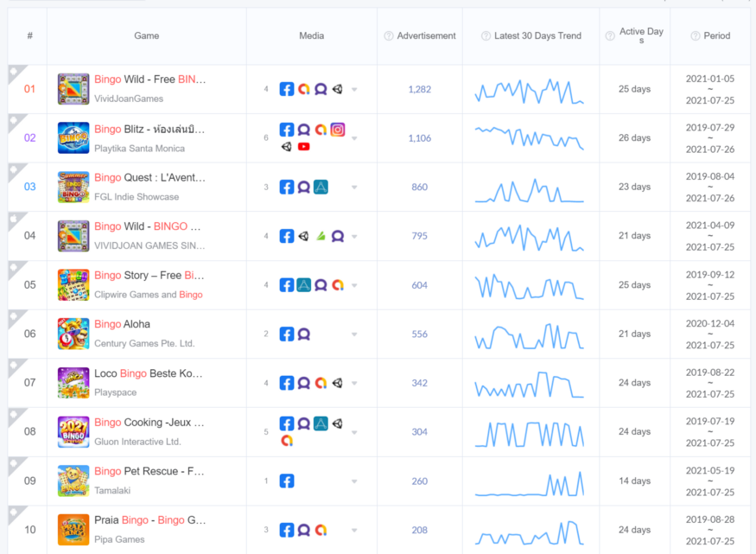Click Praia Bingo game thumbnail
The image size is (756, 554).
coord(73,530)
